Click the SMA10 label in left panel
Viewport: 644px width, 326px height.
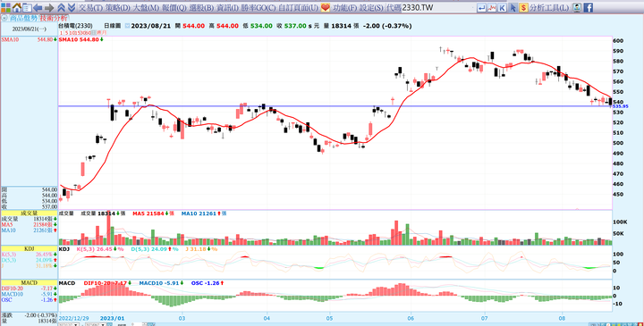pyautogui.click(x=10, y=40)
